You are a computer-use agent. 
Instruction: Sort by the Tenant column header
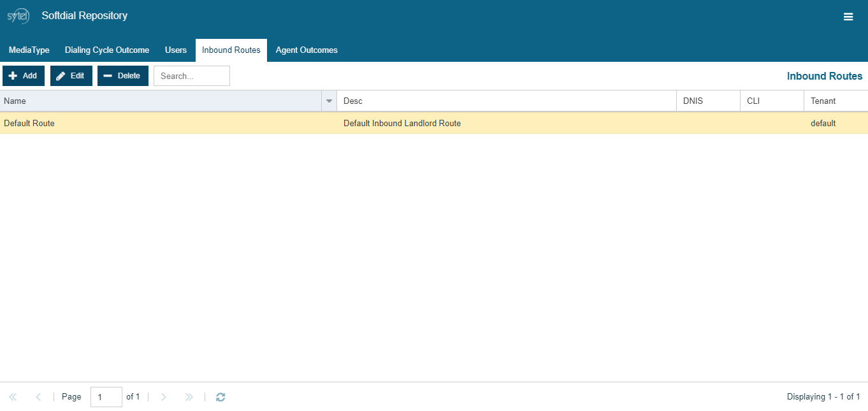[836, 101]
